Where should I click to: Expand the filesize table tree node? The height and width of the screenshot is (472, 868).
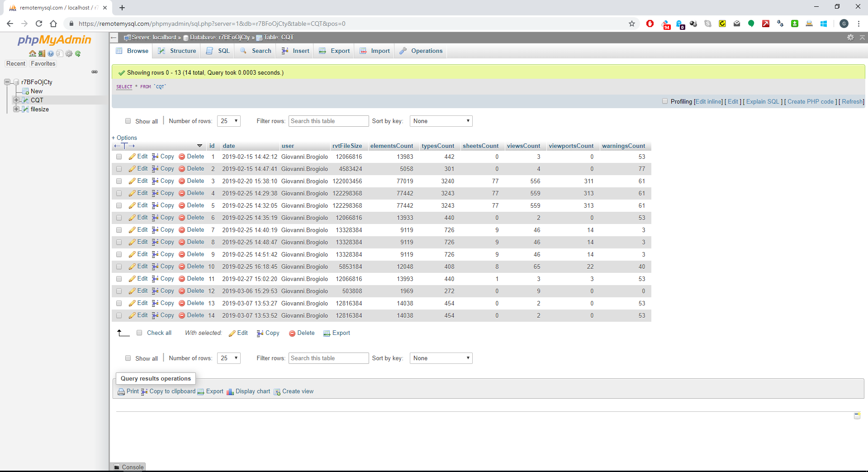16,109
